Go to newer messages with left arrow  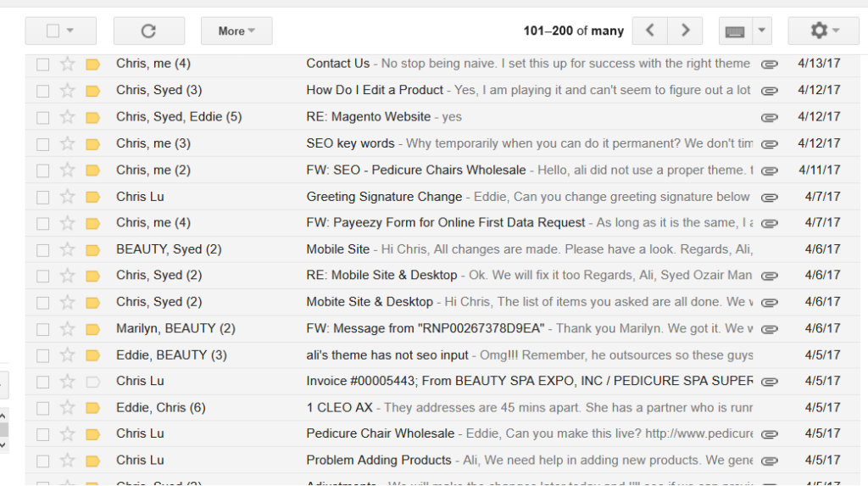coord(650,31)
